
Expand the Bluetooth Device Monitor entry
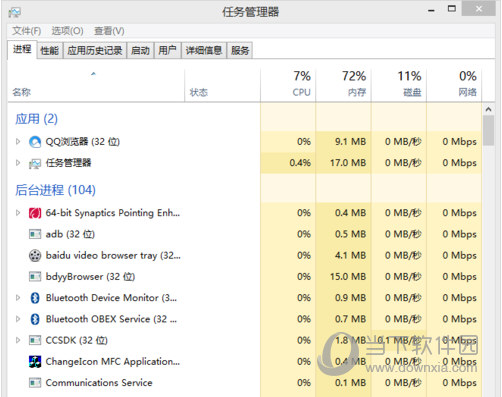[x=18, y=298]
